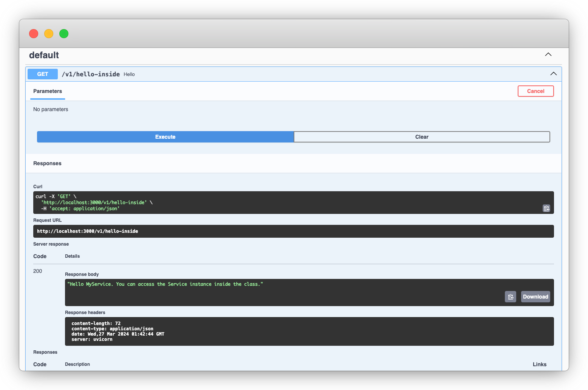Screen dimensions: 588x390
Task: Click the 'No parameters' text
Action: 51,109
